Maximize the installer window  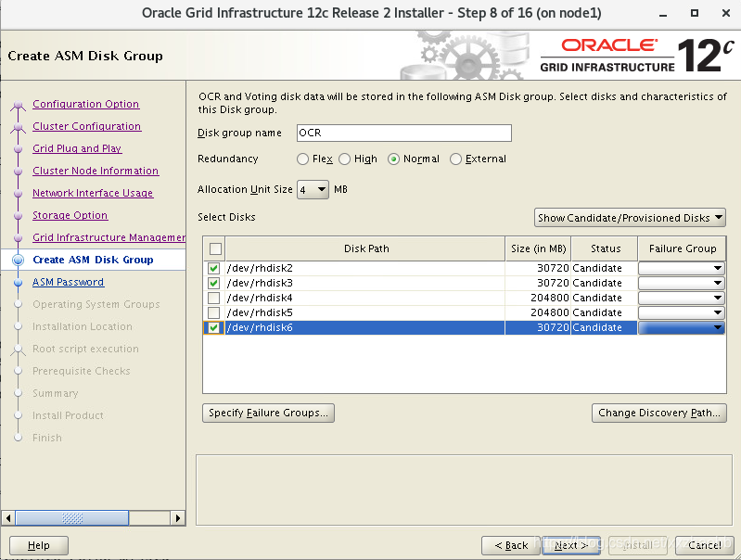tap(695, 13)
